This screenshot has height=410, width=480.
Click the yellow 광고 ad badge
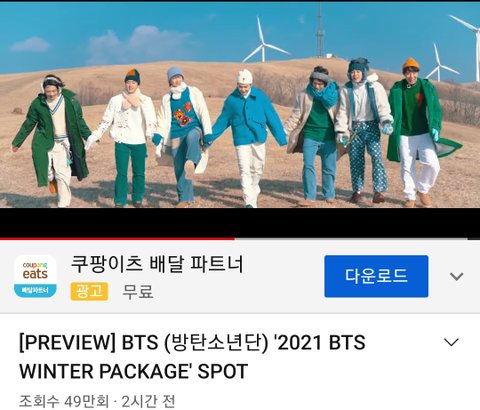click(x=89, y=291)
